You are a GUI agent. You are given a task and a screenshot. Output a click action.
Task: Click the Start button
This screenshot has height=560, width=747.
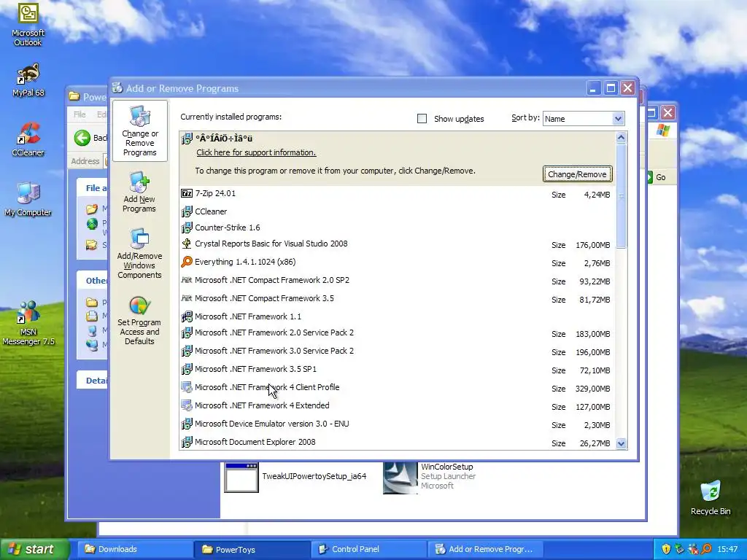tap(34, 549)
